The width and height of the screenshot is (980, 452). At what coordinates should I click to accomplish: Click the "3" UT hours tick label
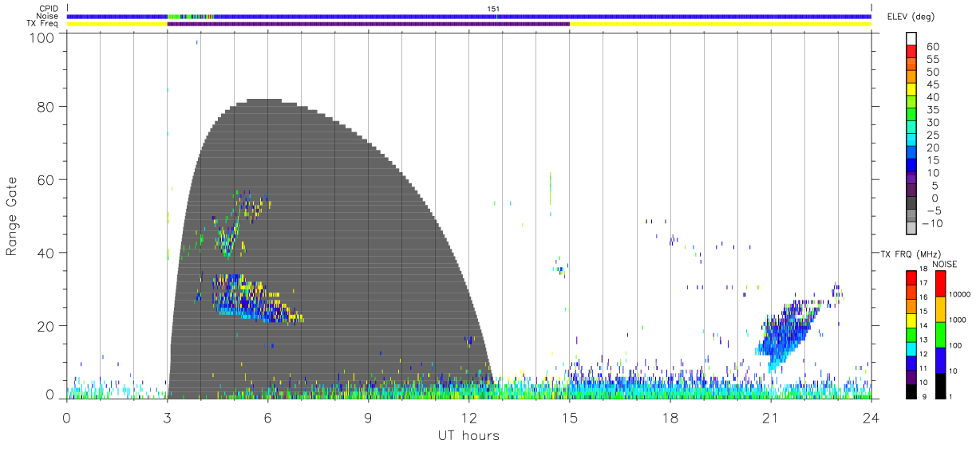pos(168,417)
